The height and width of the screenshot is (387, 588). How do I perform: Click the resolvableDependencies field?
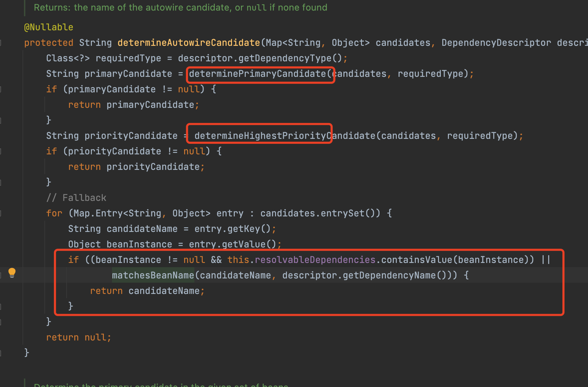(315, 260)
